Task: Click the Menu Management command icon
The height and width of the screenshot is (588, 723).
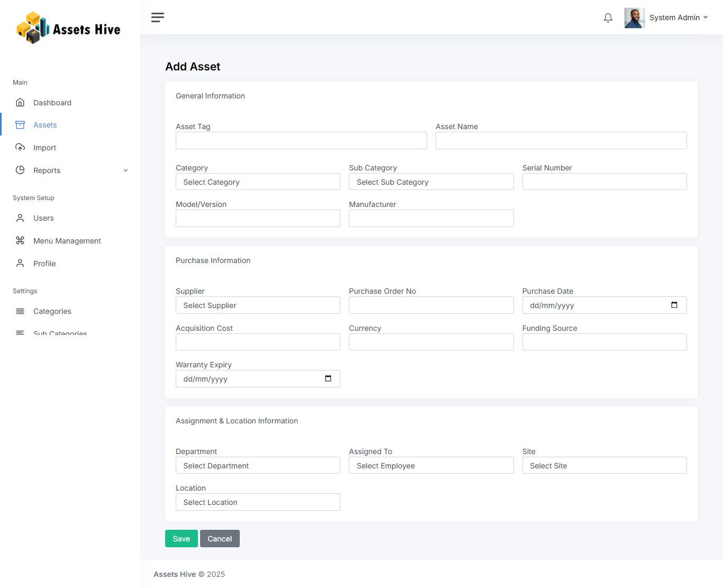Action: pyautogui.click(x=20, y=241)
